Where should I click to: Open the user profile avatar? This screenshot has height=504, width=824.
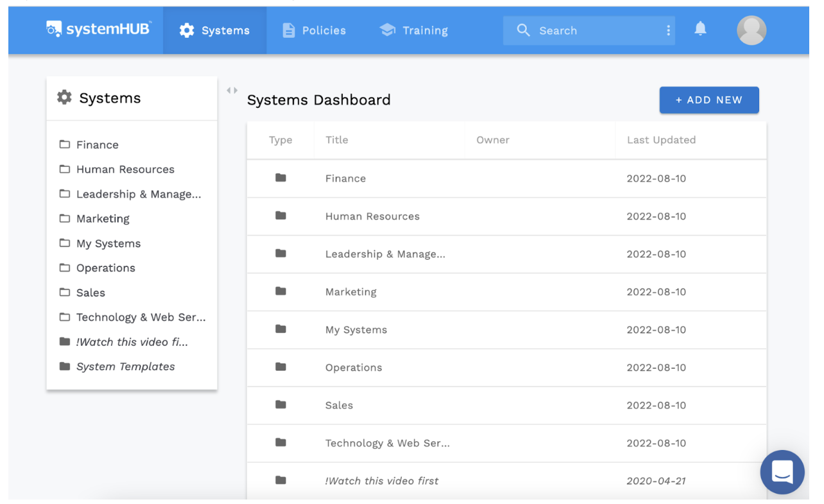point(751,30)
